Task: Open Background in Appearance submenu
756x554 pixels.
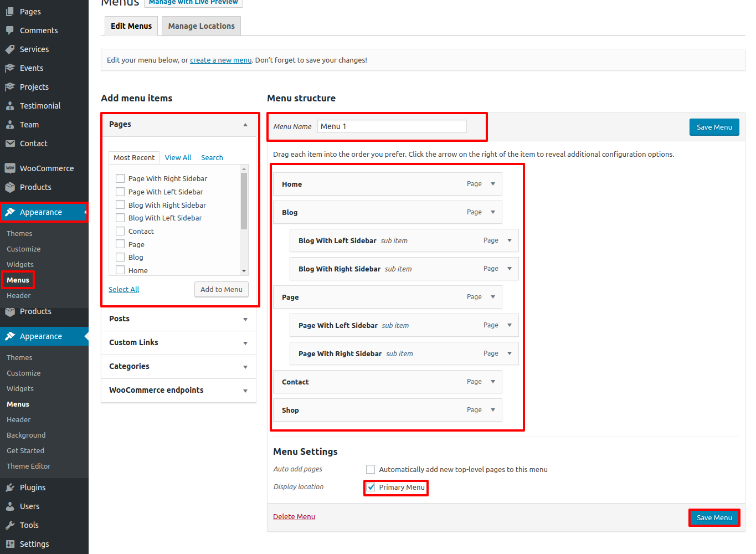Action: click(x=26, y=435)
